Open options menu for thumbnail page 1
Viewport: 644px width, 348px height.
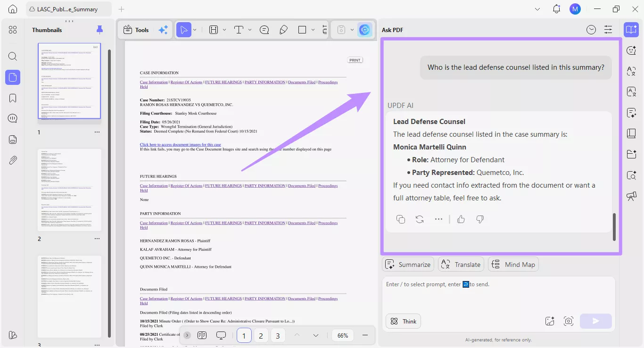(x=97, y=132)
